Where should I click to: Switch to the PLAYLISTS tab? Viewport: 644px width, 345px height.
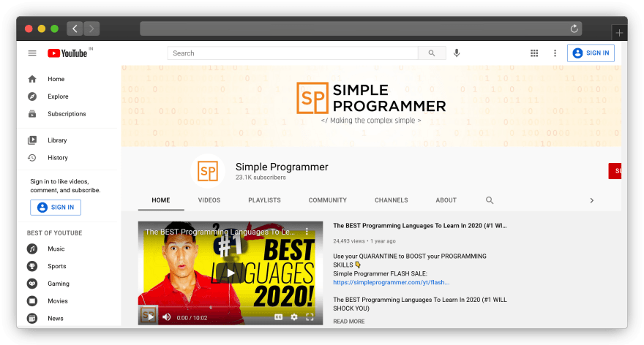click(264, 200)
